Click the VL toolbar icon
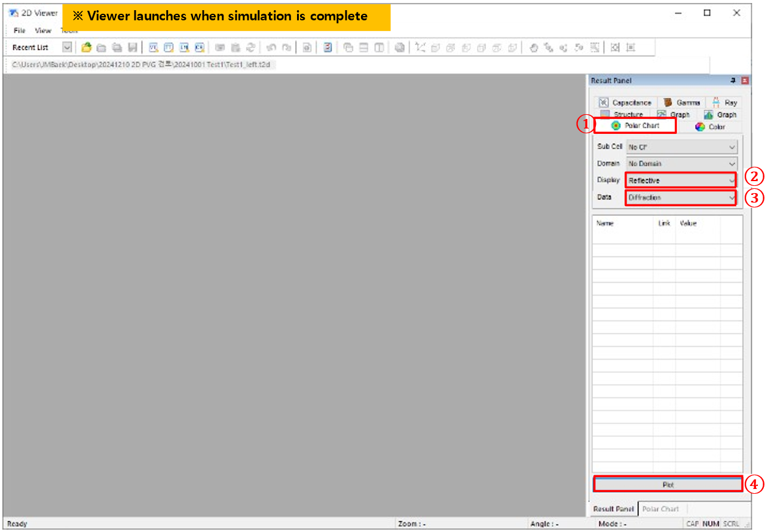Screen dimensions: 768x532 coord(153,47)
